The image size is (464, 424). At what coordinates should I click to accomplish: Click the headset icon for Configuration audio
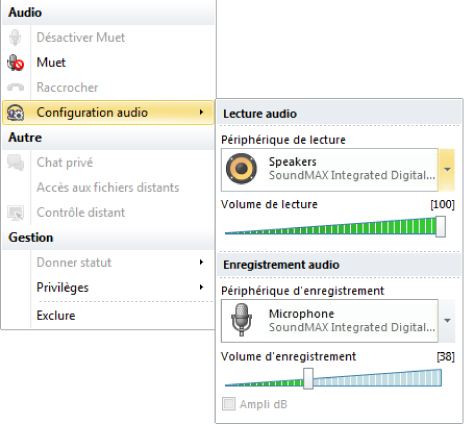[15, 112]
